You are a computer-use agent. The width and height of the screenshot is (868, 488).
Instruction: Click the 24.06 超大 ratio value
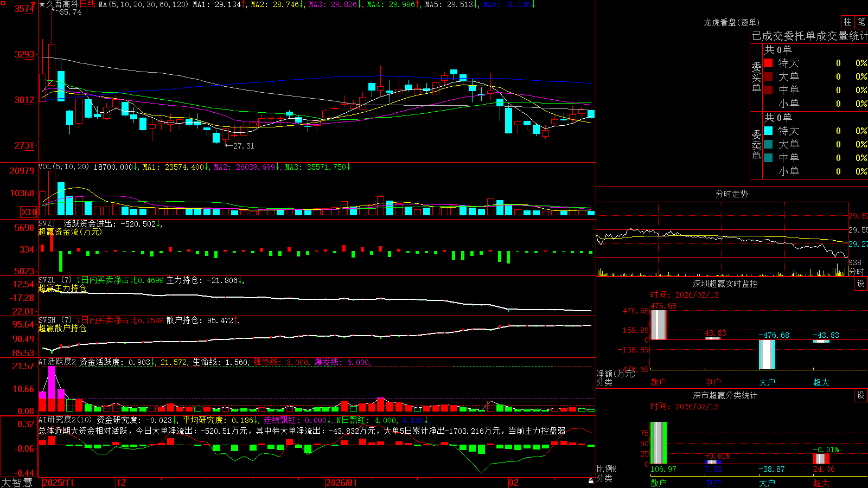[x=824, y=469]
